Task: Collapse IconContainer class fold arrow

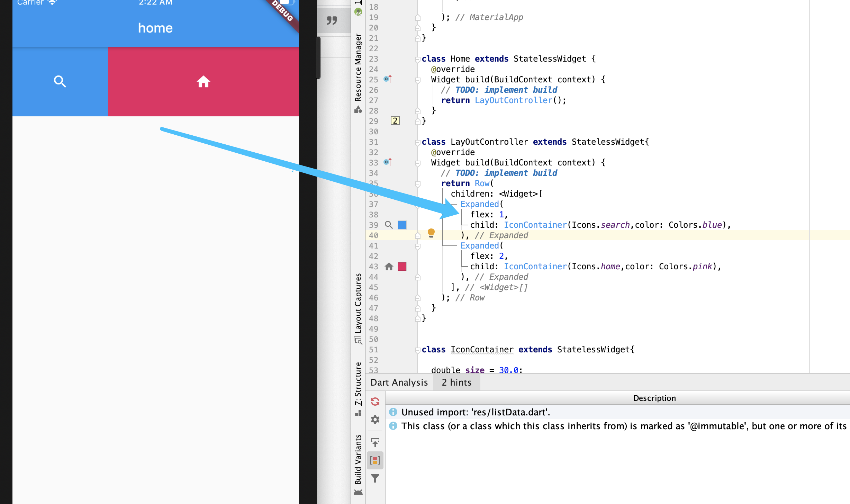Action: click(x=418, y=350)
